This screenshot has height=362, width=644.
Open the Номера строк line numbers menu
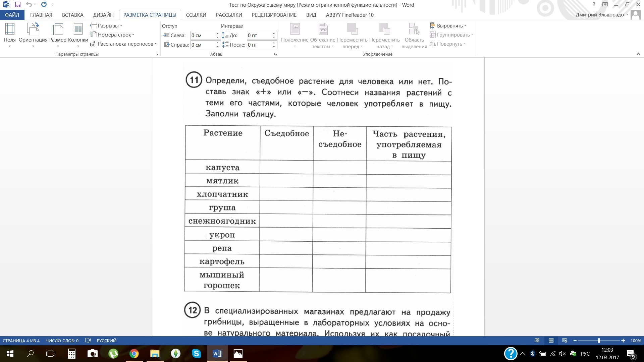click(112, 35)
